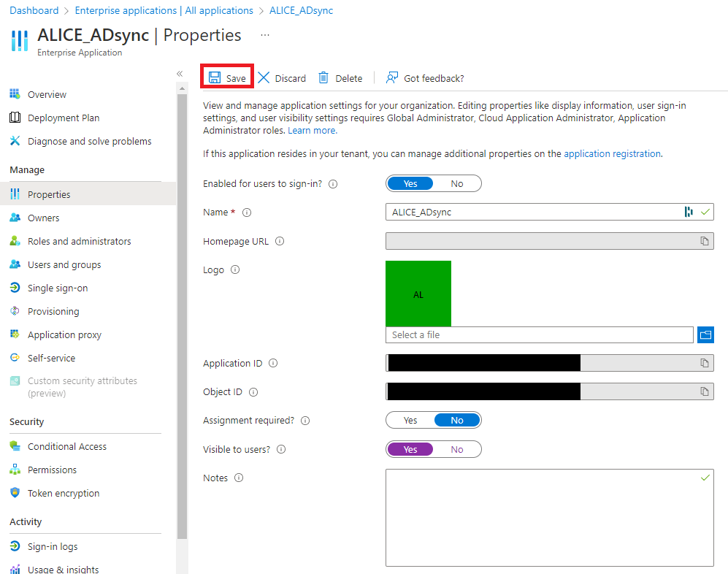Open the application registration link
This screenshot has height=574, width=728.
coord(612,153)
